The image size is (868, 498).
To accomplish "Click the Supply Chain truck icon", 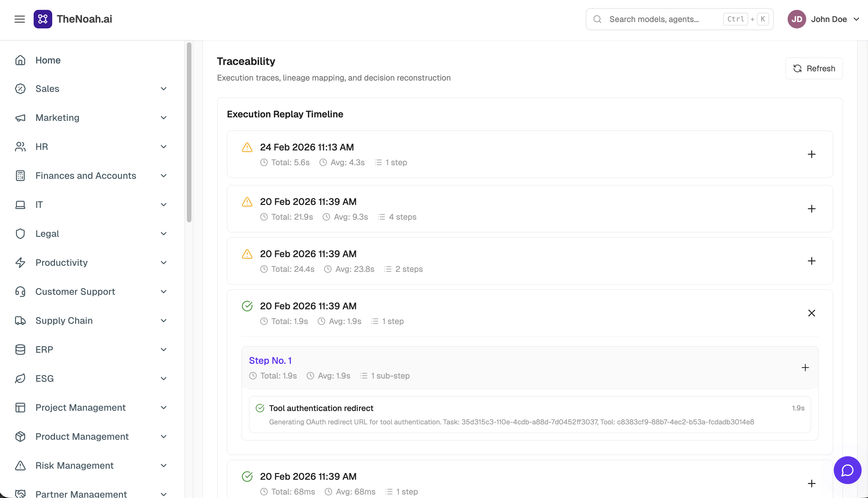I will pos(20,321).
